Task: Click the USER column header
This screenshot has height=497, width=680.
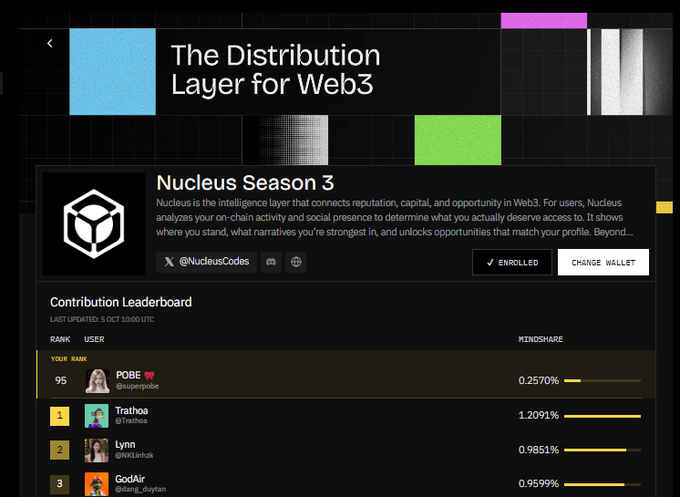Action: [94, 339]
